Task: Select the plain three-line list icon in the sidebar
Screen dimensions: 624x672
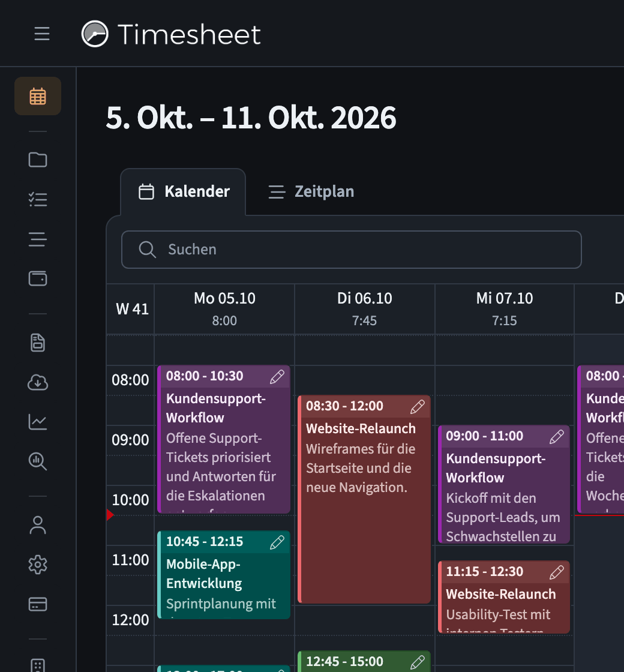Action: [38, 239]
